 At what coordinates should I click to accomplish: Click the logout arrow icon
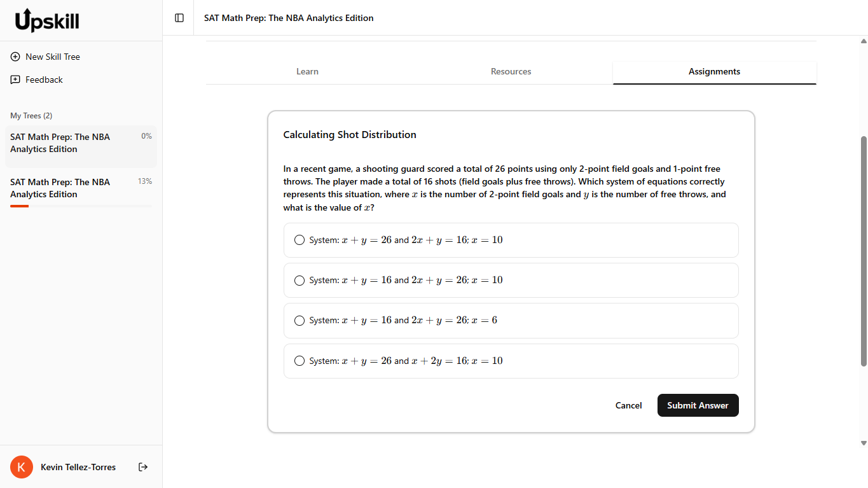point(143,467)
